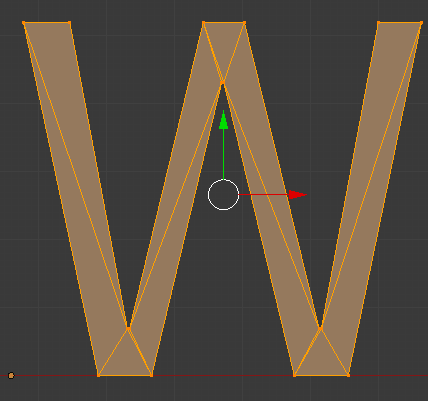This screenshot has height=401, width=428.
Task: Select the top-right vertex of the middle peak
Action: click(x=245, y=23)
